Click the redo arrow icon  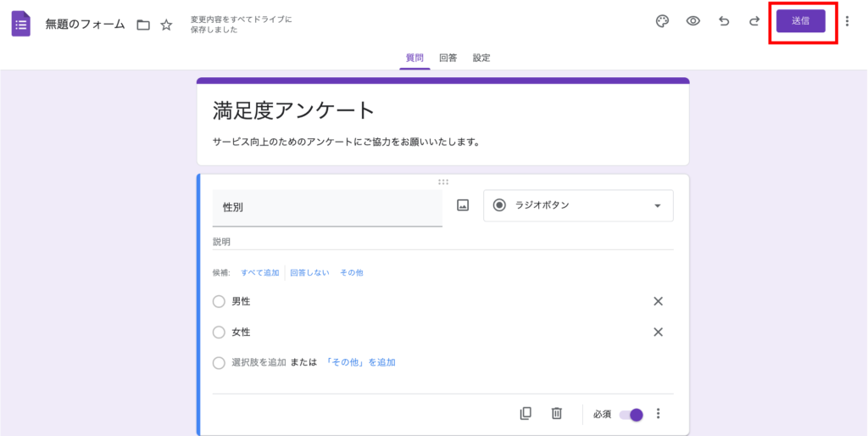tap(754, 21)
